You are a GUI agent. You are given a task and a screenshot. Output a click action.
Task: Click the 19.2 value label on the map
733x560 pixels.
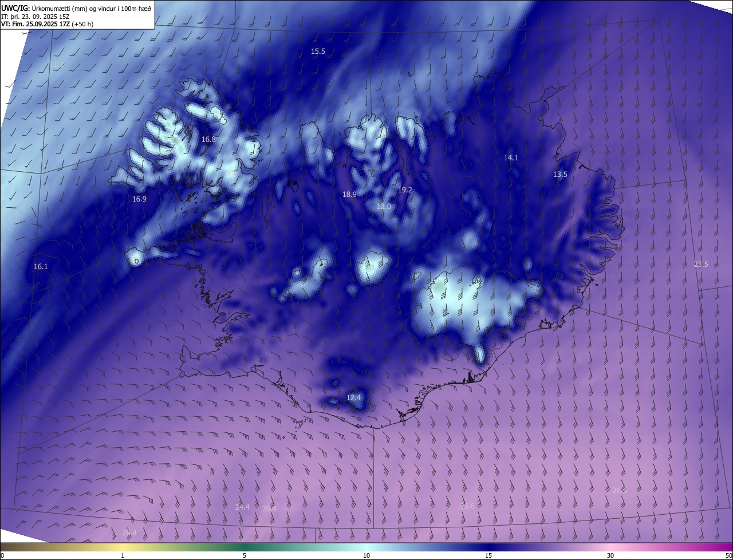point(405,190)
